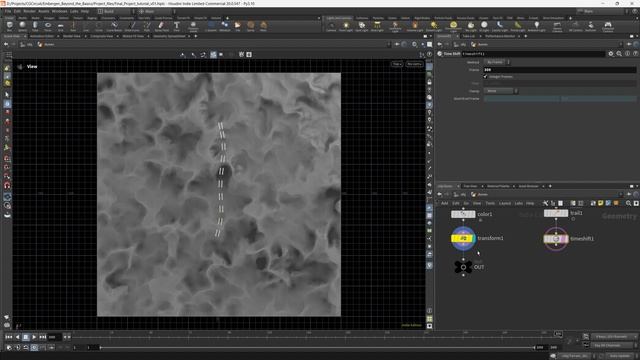Image resolution: width=640 pixels, height=360 pixels.
Task: Select the Spiral shelf tool
Action: pos(251,27)
